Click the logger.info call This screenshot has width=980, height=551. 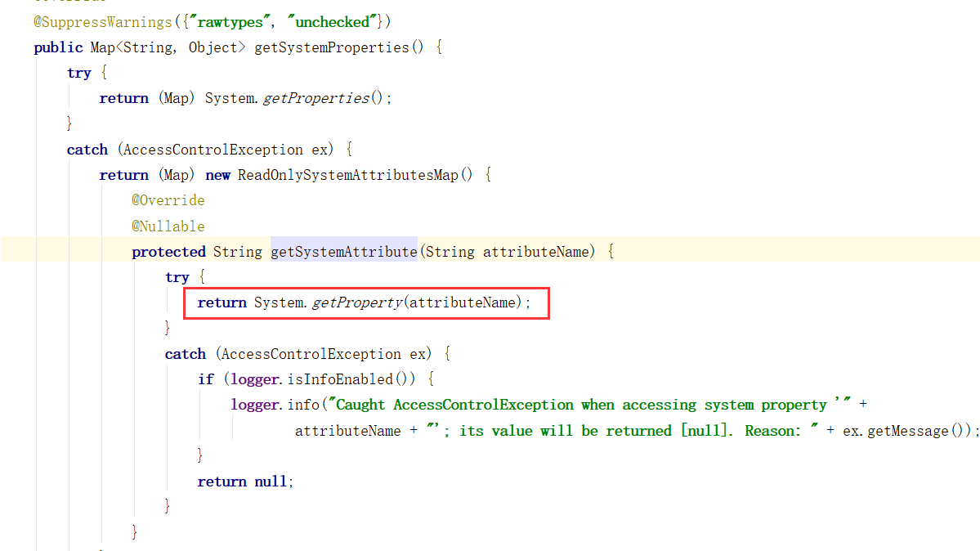(x=275, y=405)
